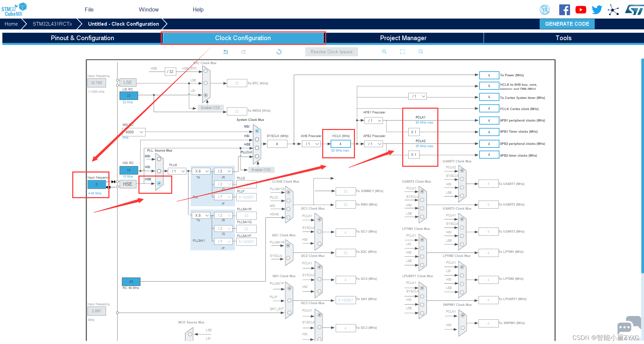Redo the clock change

coord(243,52)
